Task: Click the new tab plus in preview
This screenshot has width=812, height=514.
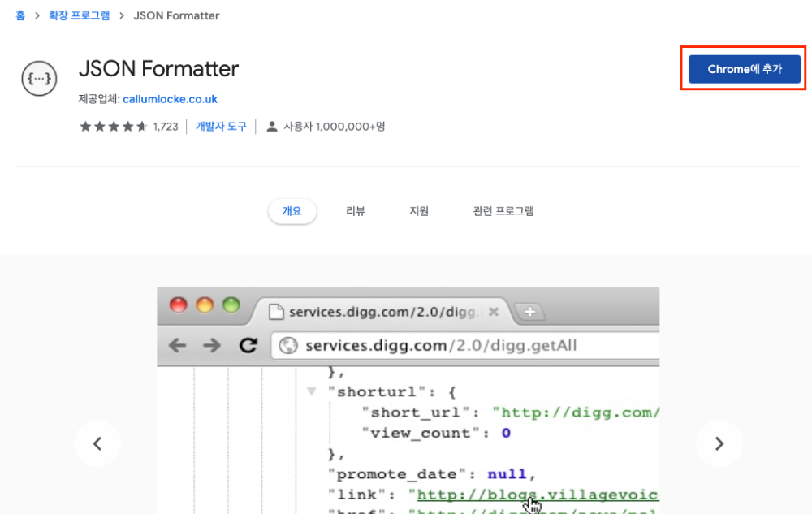Action: click(529, 312)
